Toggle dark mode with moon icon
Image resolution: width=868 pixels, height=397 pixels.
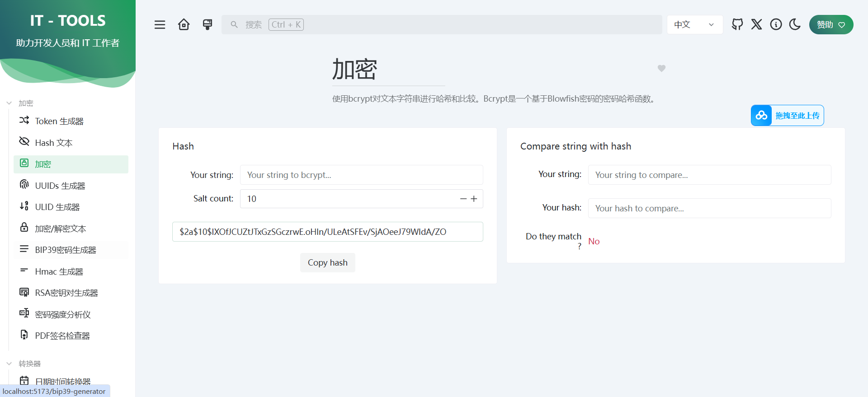coord(795,24)
